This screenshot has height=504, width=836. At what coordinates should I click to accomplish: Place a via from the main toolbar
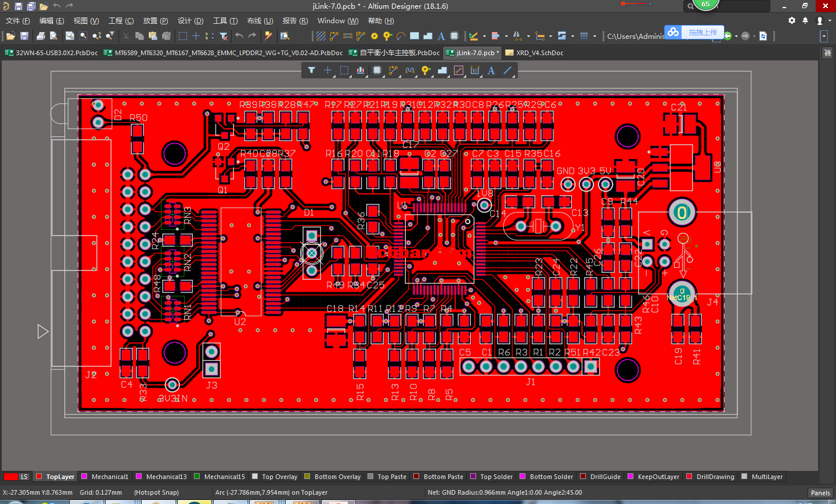(x=387, y=36)
